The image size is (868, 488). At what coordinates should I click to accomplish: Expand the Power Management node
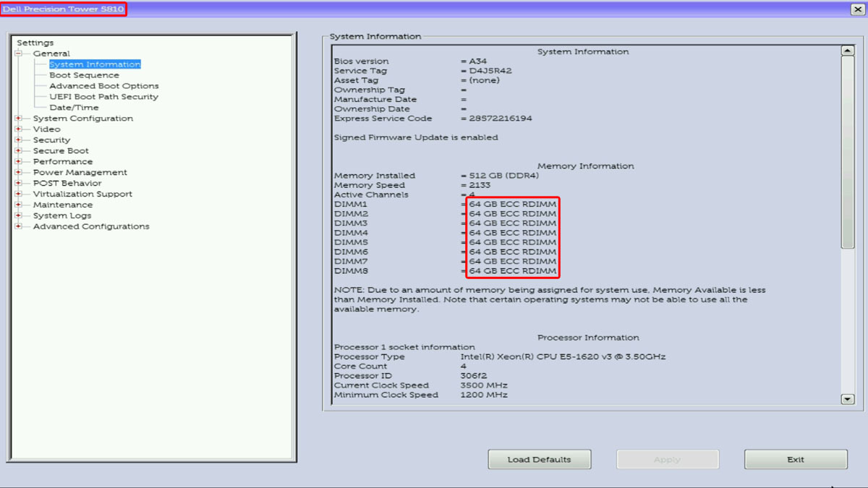point(18,173)
